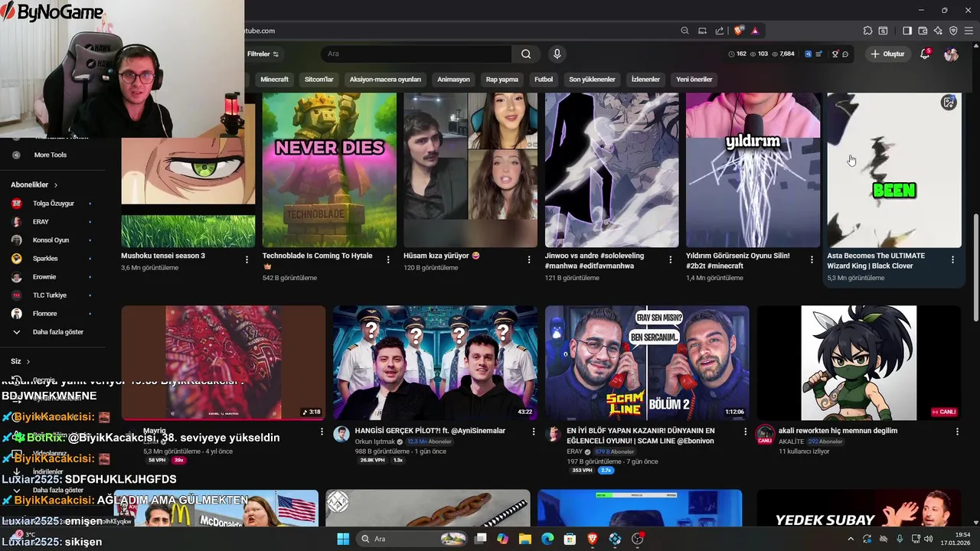This screenshot has height=551, width=980.
Task: Select the İzlenenler chip
Action: pyautogui.click(x=645, y=80)
